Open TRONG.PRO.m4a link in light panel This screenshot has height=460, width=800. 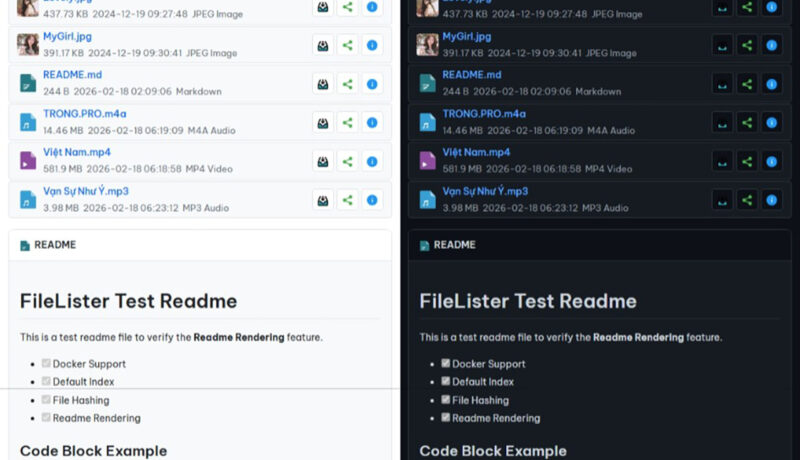click(85, 114)
